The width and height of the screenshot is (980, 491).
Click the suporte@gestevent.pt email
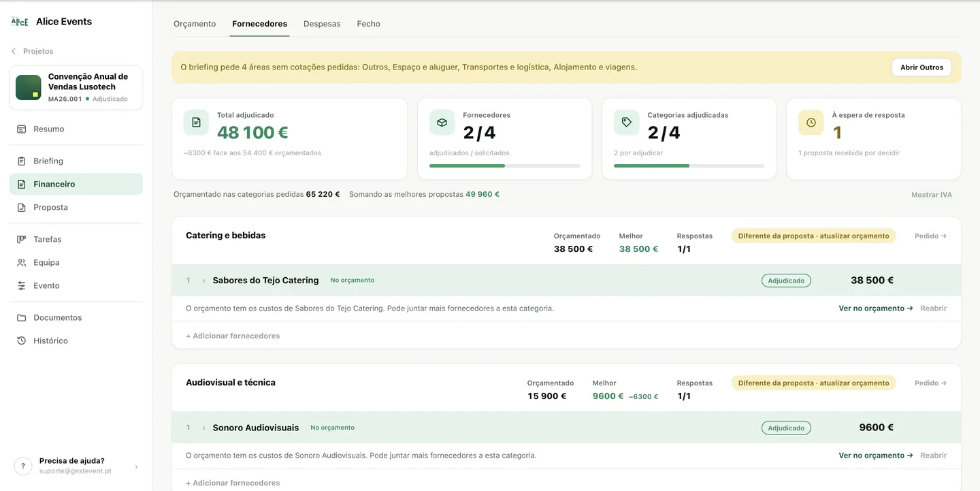pyautogui.click(x=76, y=471)
